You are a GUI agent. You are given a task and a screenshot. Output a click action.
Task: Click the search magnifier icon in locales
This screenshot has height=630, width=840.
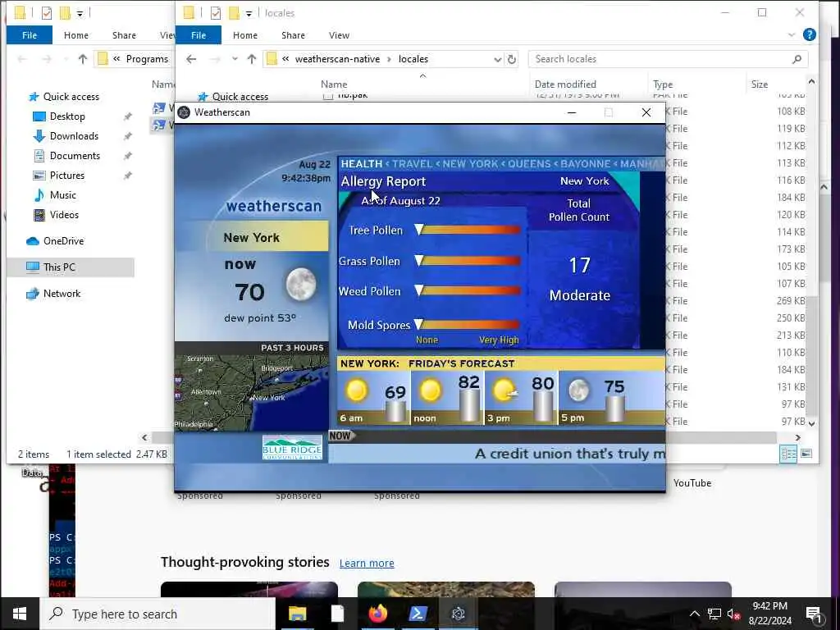797,59
